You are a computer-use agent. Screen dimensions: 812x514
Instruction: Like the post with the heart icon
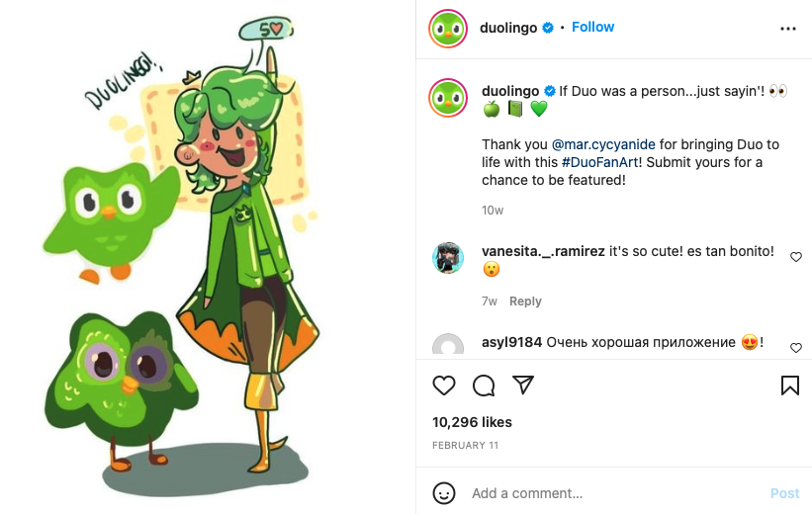(444, 385)
